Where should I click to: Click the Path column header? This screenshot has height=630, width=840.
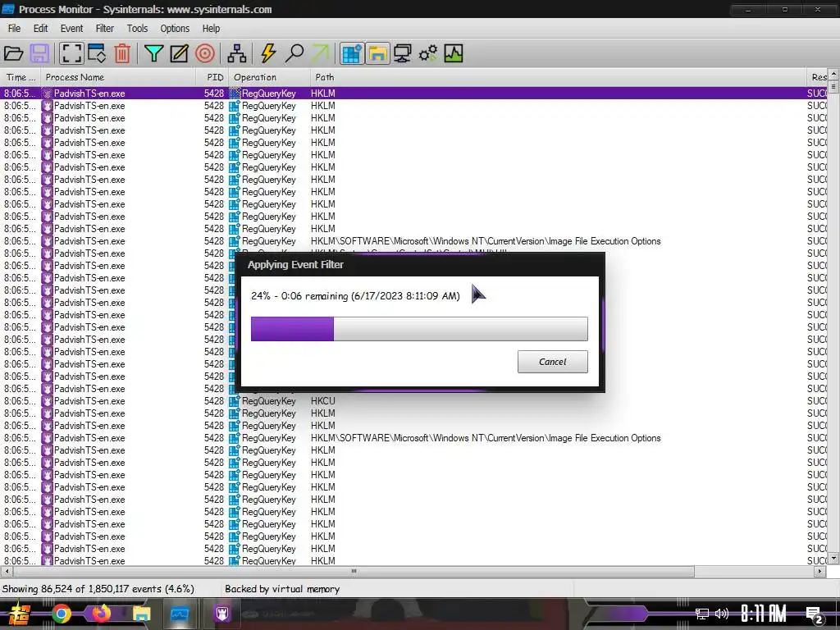tap(558, 77)
